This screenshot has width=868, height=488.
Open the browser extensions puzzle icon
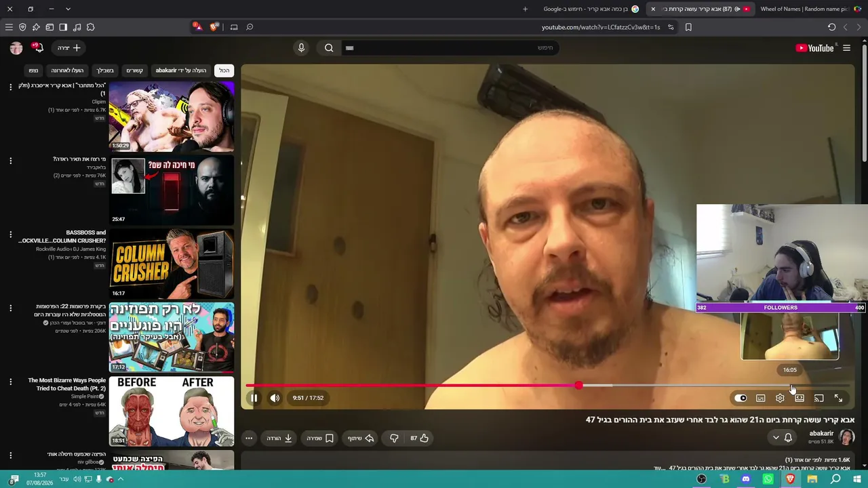pos(91,27)
